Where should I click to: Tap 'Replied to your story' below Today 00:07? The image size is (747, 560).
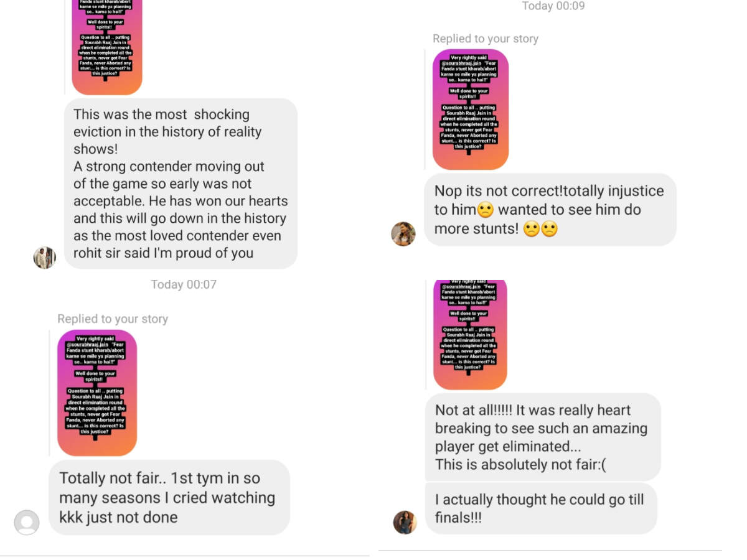click(x=113, y=319)
